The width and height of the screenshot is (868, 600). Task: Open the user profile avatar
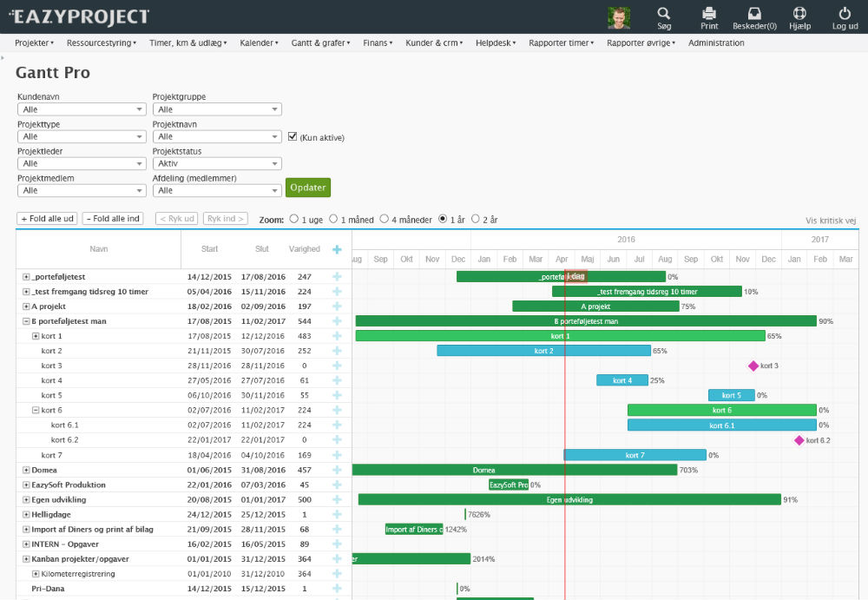[619, 17]
